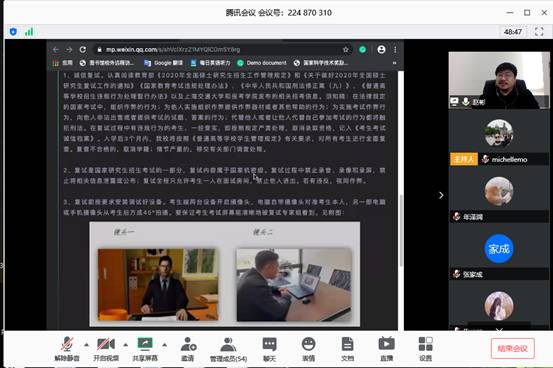Unmute microphone with 解除静音 icon
Viewport: 553px width, 368px height.
point(67,349)
